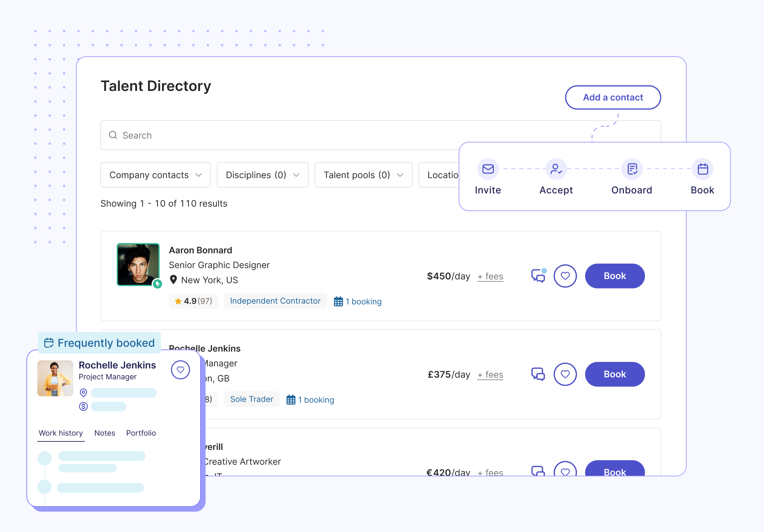Image resolution: width=764 pixels, height=532 pixels.
Task: Open the Talent pools (0) dropdown
Action: point(363,175)
